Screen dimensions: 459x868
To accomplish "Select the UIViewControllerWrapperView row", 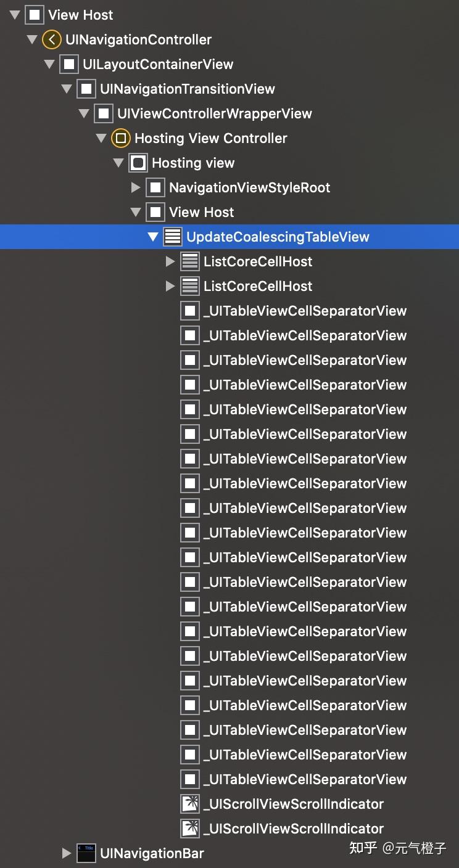I will click(215, 114).
